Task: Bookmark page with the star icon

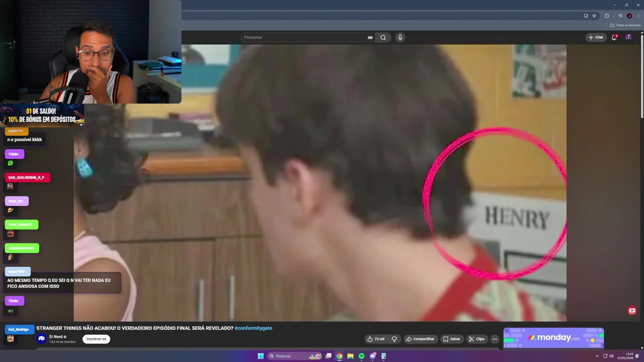Action: [x=594, y=16]
